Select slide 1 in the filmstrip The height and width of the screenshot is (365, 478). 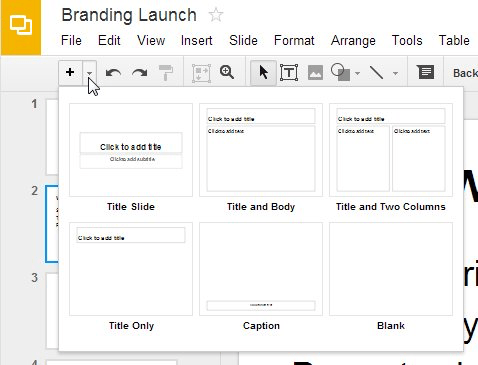pyautogui.click(x=52, y=137)
